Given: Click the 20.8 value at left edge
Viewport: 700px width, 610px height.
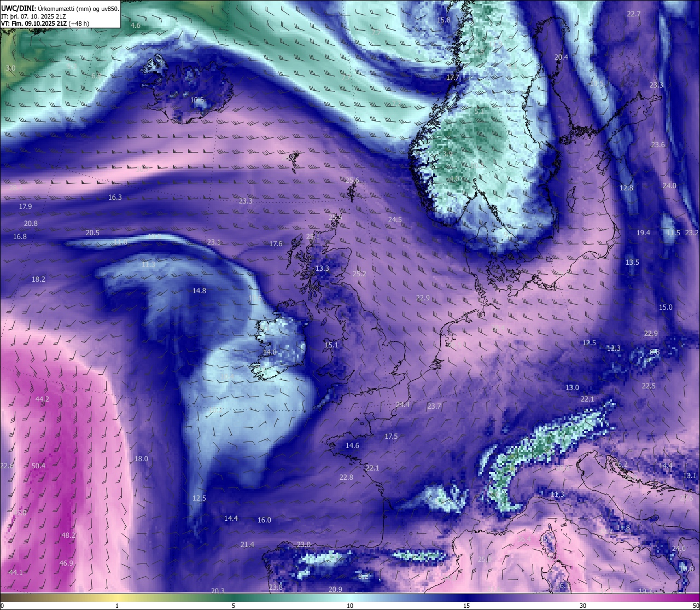Looking at the screenshot, I should click(x=31, y=224).
